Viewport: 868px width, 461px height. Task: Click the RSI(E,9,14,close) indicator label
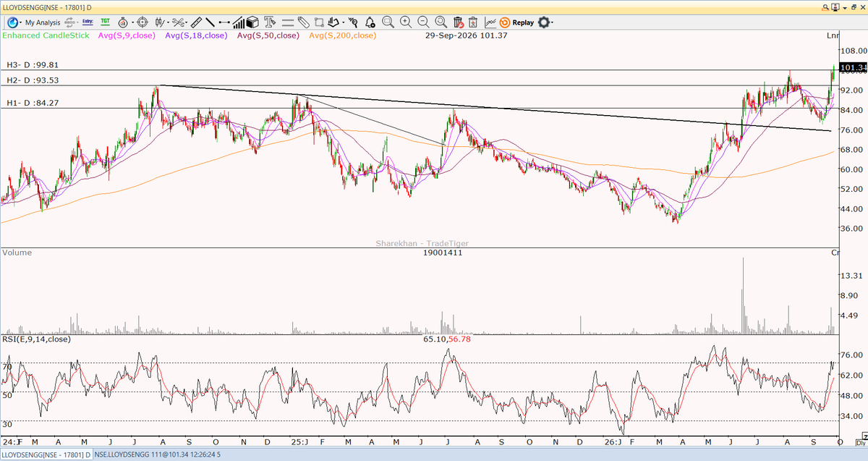pyautogui.click(x=36, y=339)
